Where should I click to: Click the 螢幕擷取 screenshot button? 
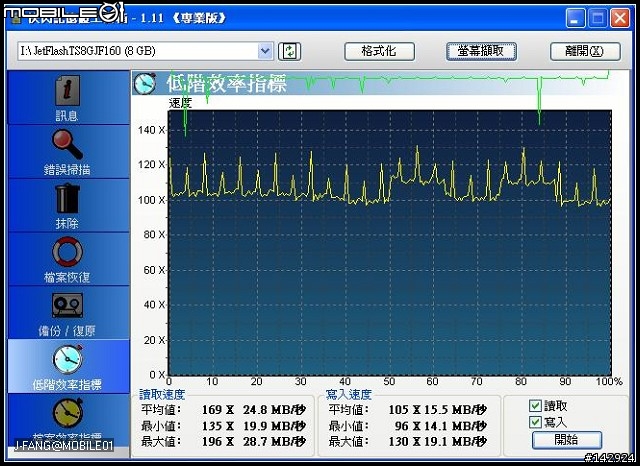(x=481, y=52)
